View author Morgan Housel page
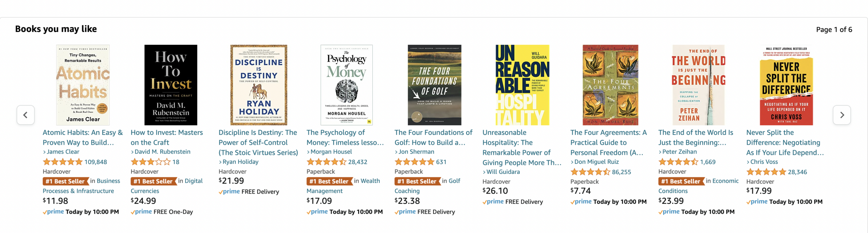Viewport: 868px width, 233px height. 331,152
